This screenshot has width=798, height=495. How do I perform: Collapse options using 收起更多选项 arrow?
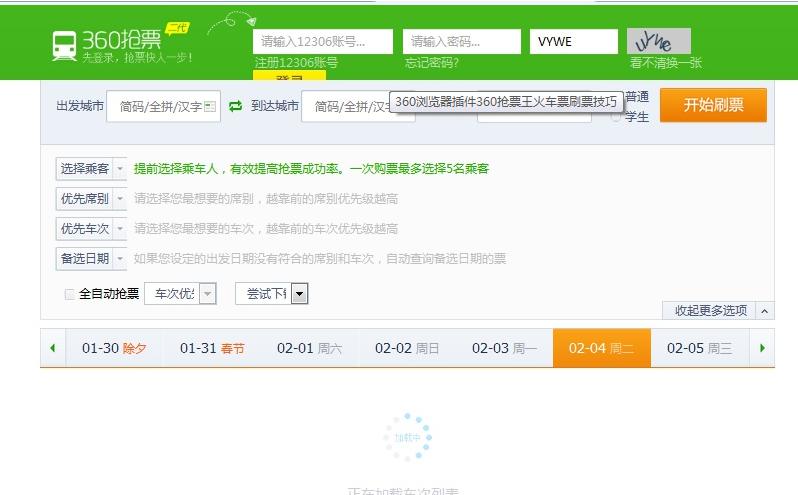coord(765,311)
